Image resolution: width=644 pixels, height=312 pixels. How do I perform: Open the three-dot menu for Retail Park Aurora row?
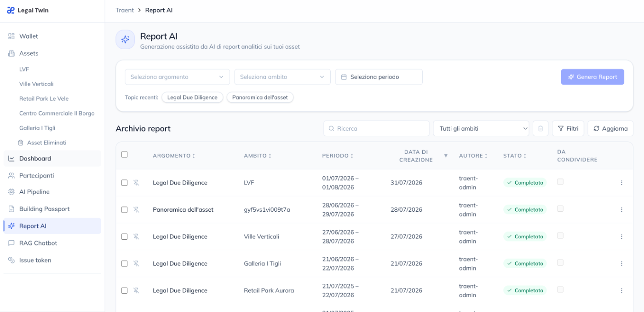[x=621, y=290]
